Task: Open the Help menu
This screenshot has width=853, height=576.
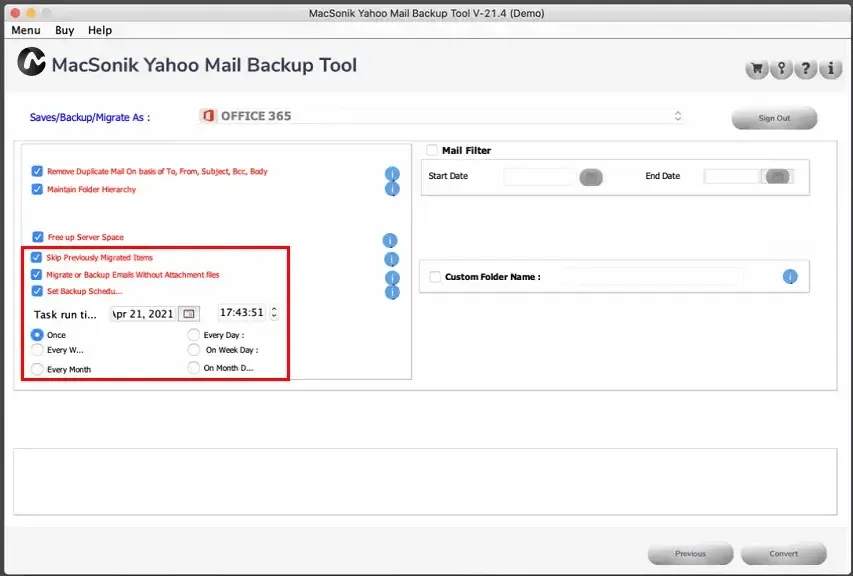Action: 100,30
